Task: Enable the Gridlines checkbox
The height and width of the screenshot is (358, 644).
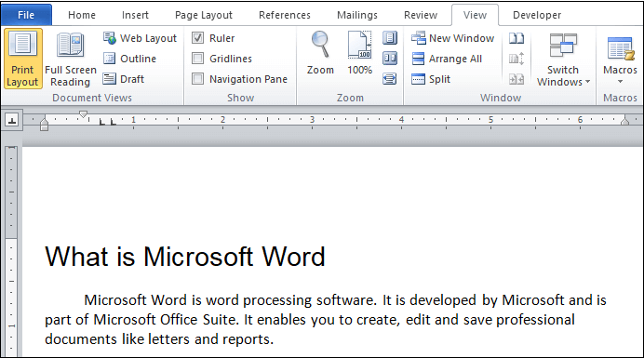Action: [x=198, y=59]
